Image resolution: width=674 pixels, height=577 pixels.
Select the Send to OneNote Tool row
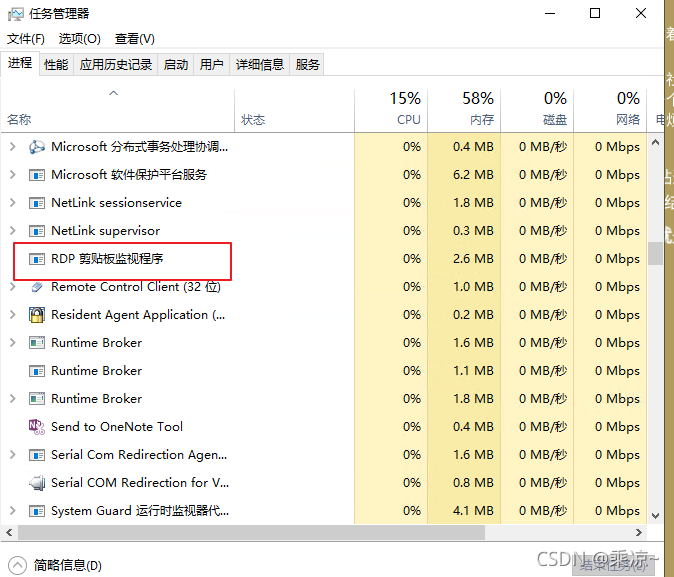pos(324,427)
